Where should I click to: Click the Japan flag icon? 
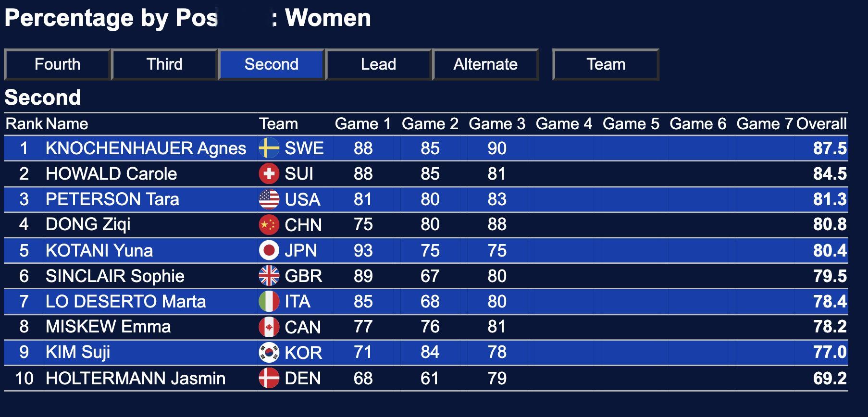pyautogui.click(x=269, y=250)
